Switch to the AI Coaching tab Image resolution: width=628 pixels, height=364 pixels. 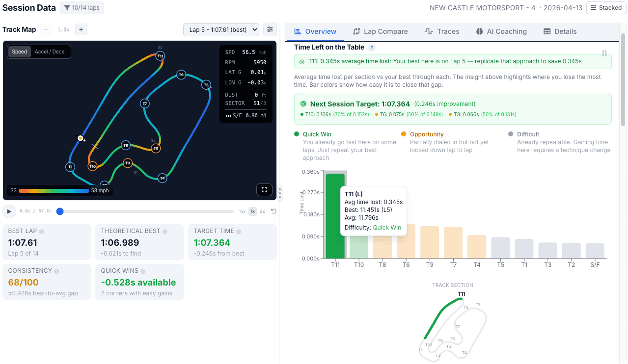[x=501, y=31]
